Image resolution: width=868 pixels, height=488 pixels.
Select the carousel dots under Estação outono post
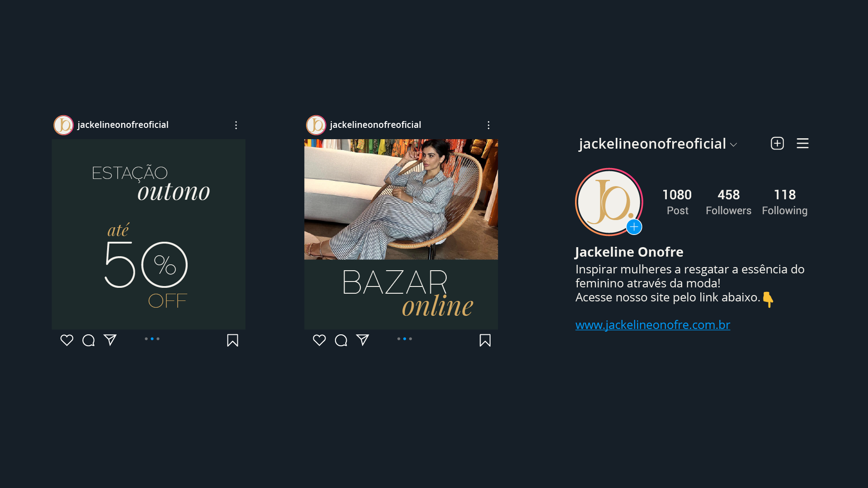tap(152, 339)
